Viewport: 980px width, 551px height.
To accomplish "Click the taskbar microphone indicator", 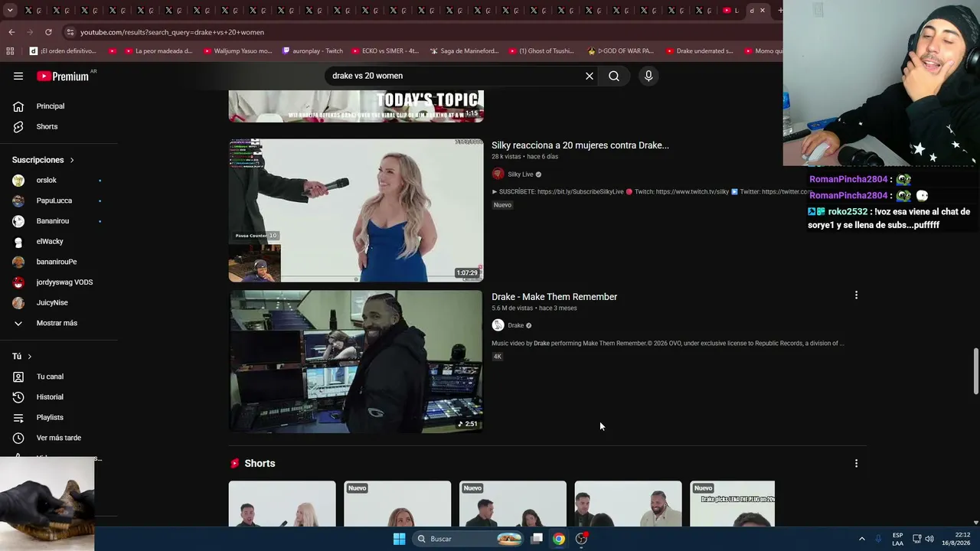I will click(878, 539).
